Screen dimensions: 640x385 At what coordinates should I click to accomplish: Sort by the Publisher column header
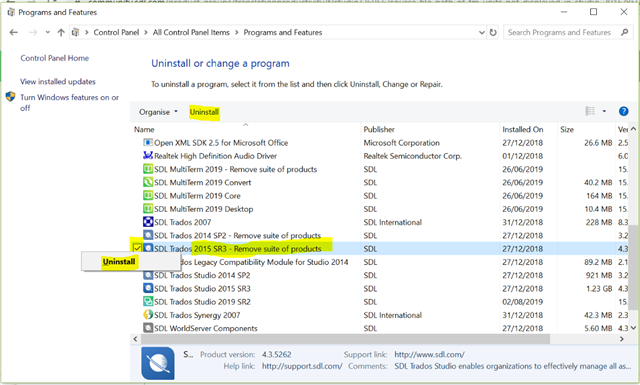coord(379,129)
